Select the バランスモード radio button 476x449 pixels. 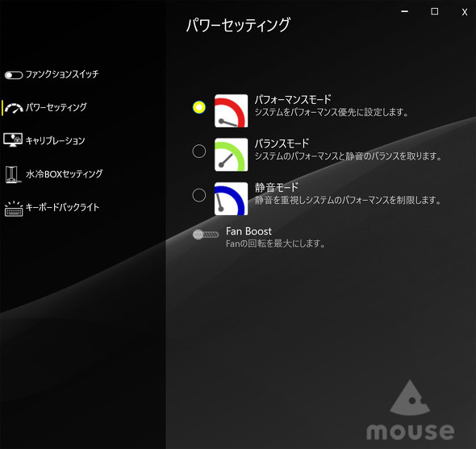(x=199, y=151)
